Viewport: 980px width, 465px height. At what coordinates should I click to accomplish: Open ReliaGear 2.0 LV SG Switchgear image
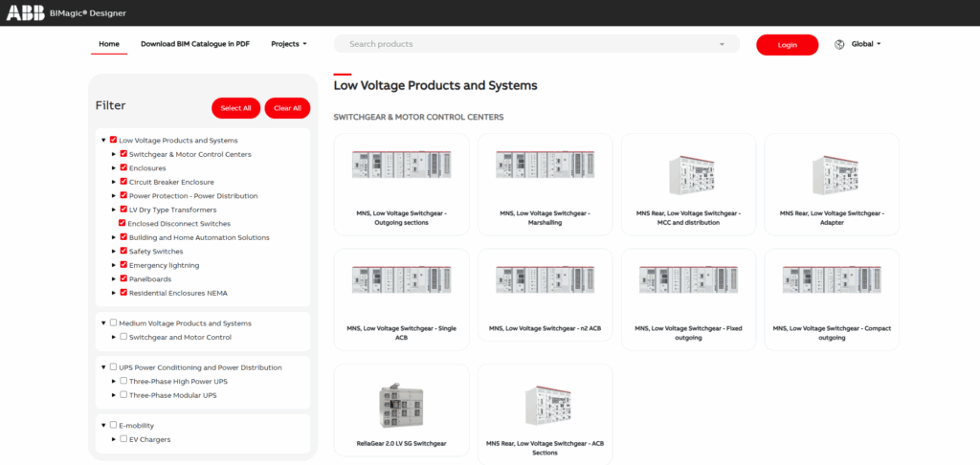click(401, 405)
